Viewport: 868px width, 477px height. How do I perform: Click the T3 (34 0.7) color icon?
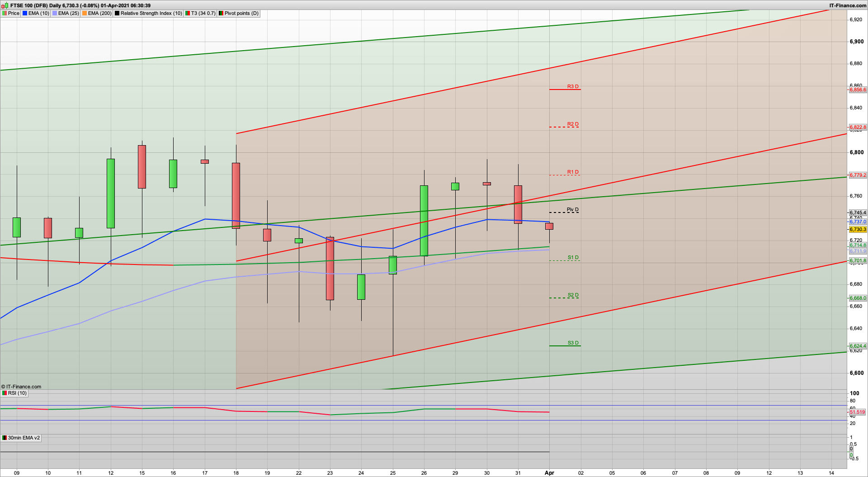coord(187,13)
